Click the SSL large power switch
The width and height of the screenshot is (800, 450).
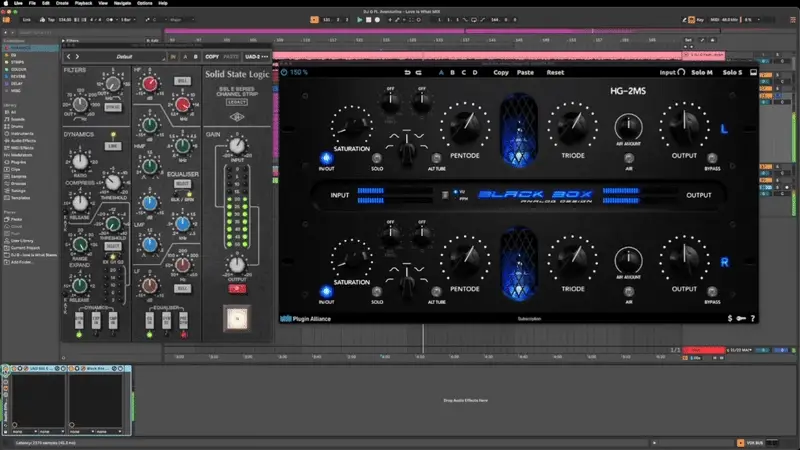coord(237,318)
